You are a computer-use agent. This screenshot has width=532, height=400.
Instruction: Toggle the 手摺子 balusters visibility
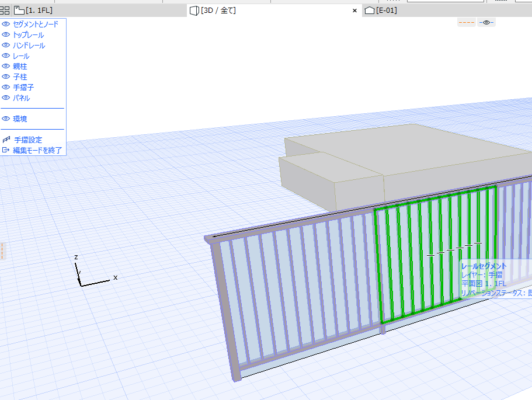[x=6, y=87]
